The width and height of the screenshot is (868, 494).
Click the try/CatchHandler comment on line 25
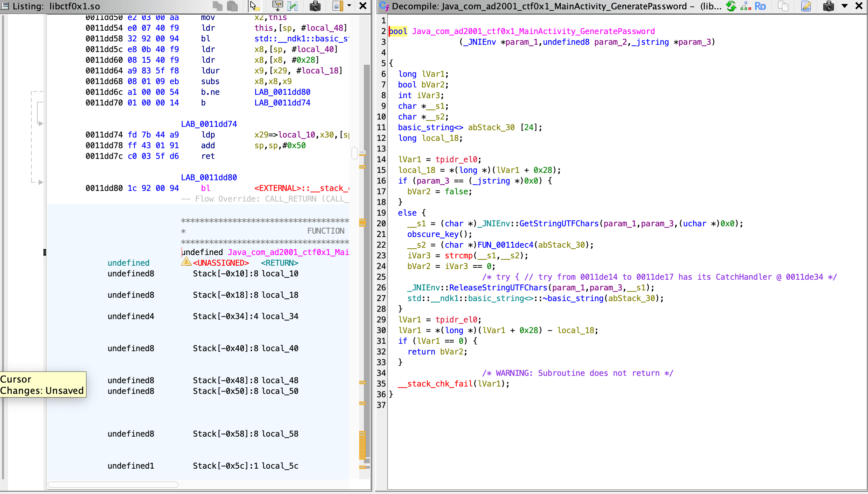[659, 277]
